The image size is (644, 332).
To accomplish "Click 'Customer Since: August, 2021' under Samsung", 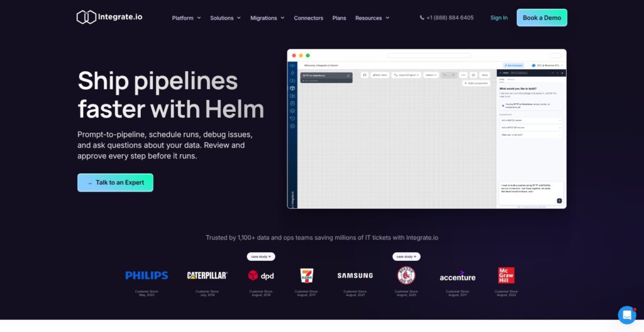I will tap(355, 293).
